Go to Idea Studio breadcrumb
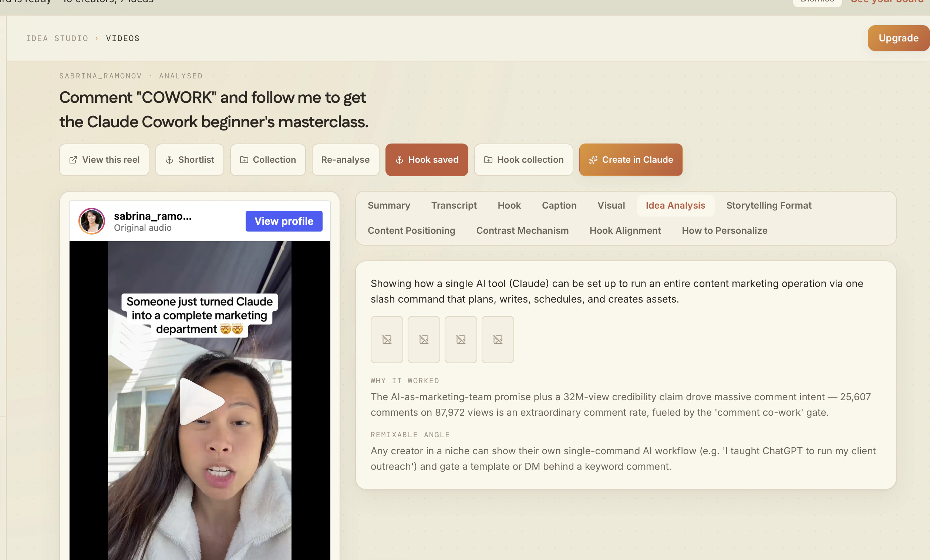 (57, 38)
